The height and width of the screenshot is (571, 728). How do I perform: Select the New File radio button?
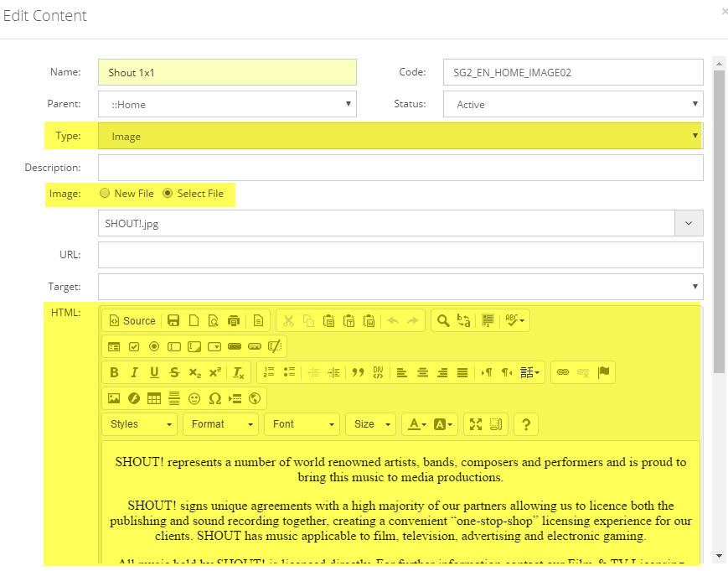pyautogui.click(x=105, y=194)
